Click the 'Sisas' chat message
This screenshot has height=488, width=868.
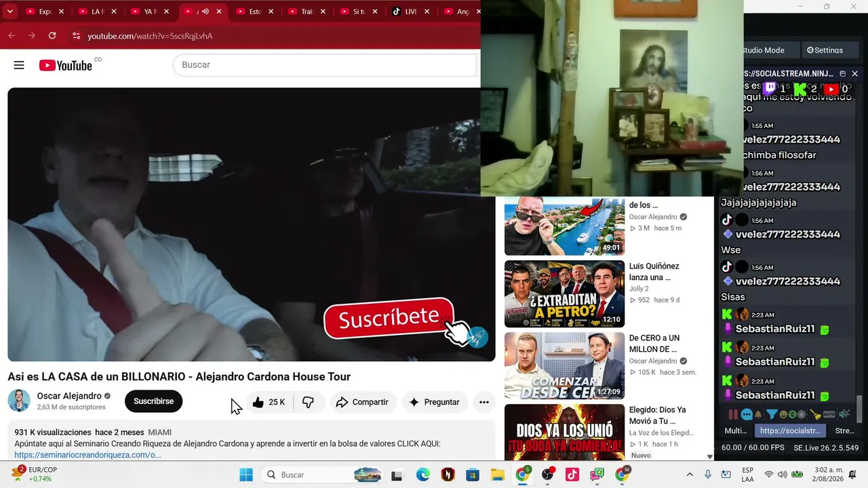tap(733, 297)
